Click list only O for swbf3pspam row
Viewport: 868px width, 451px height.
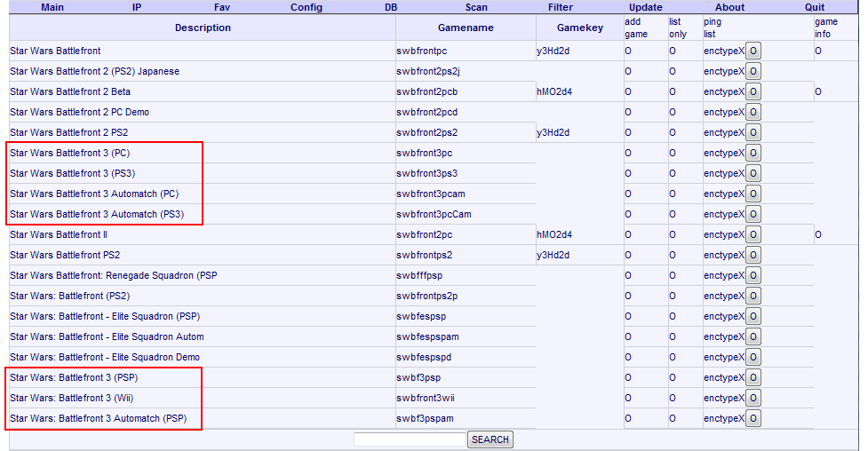point(673,419)
